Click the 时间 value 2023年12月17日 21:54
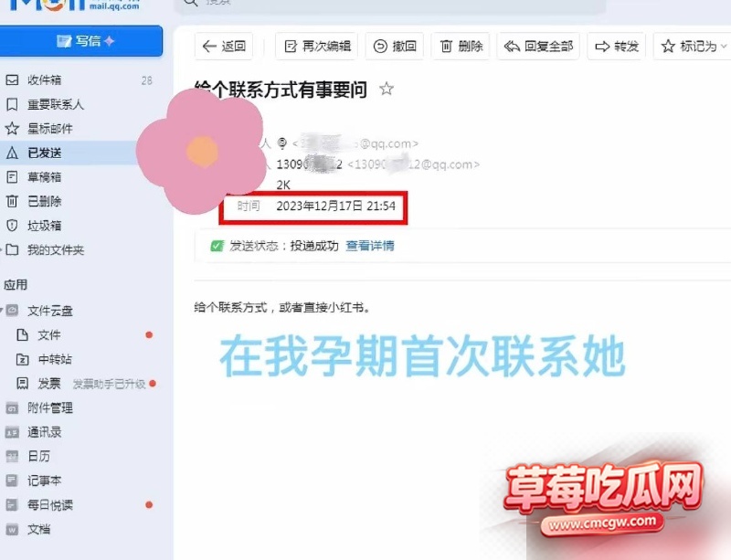The image size is (731, 560). pos(335,206)
